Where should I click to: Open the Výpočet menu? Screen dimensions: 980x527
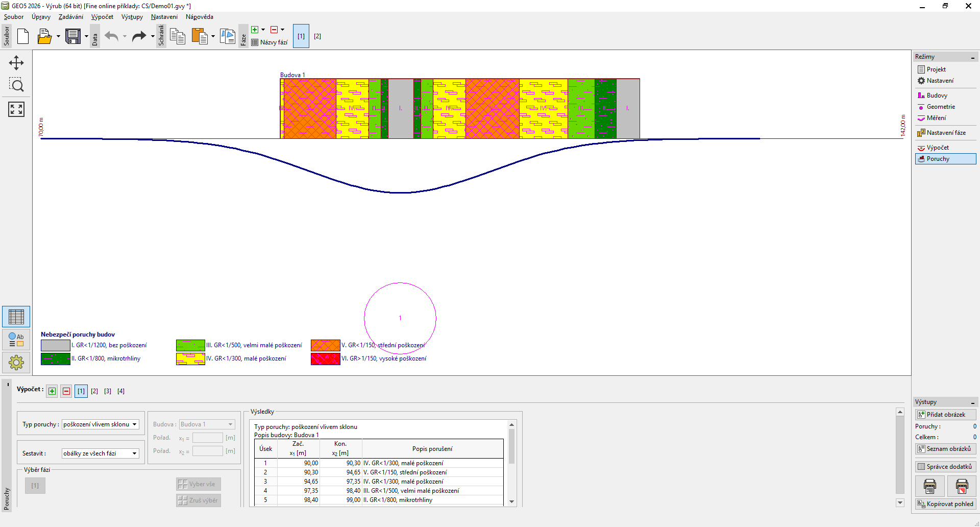(x=102, y=17)
